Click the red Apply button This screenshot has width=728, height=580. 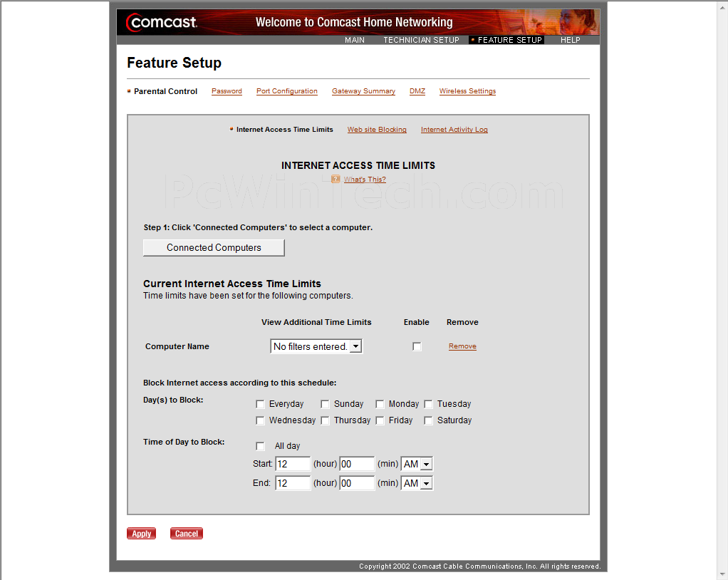point(141,534)
